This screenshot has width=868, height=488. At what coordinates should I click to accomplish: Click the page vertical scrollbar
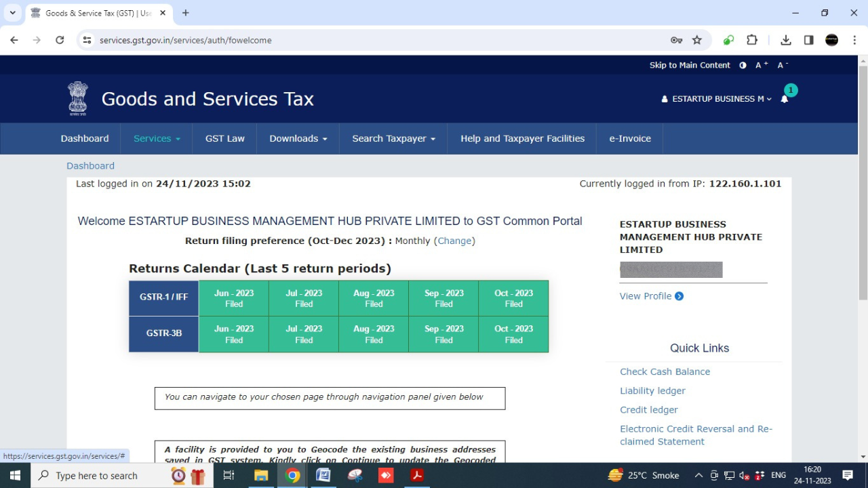click(863, 183)
